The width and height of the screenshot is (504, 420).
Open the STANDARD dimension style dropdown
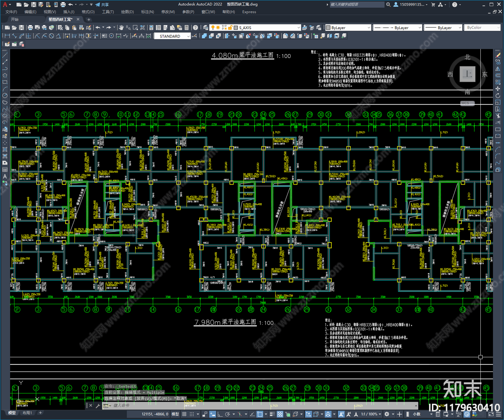172,36
